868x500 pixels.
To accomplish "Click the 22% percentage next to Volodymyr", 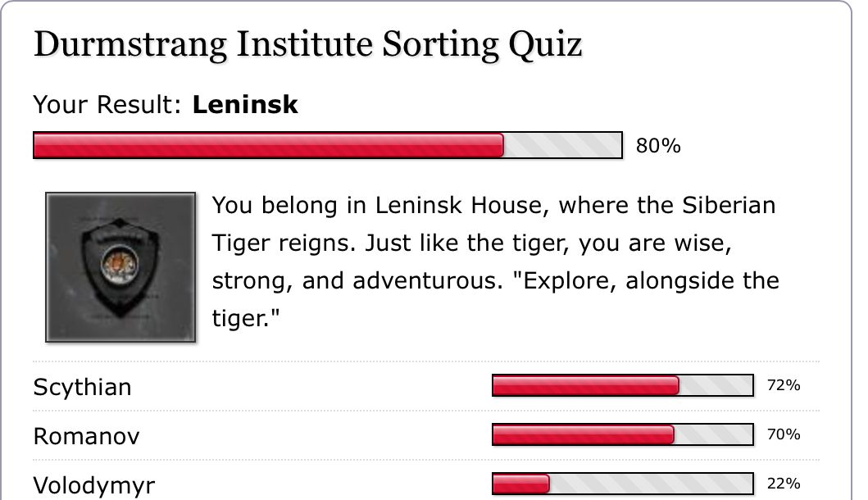I will (784, 484).
